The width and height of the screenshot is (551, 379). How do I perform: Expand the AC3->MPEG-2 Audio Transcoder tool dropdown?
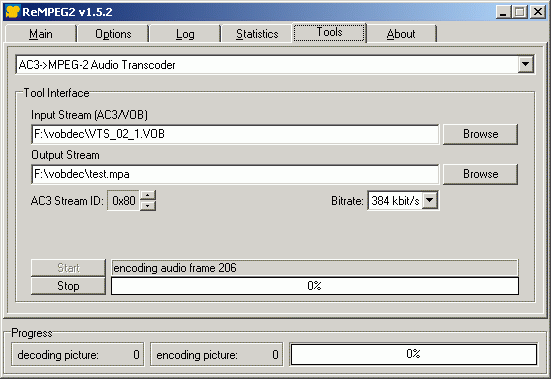click(x=525, y=64)
